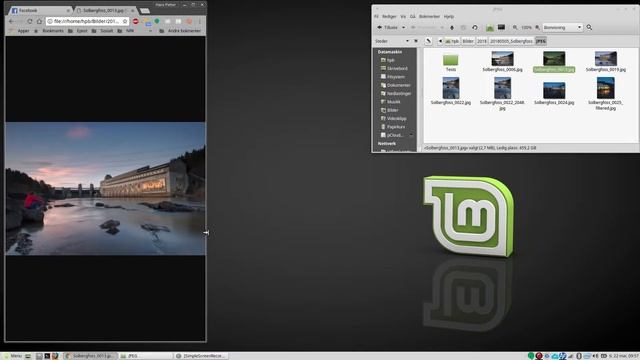Click the zoom in magnifier in file manager
This screenshot has height=360, width=640.
click(x=538, y=27)
